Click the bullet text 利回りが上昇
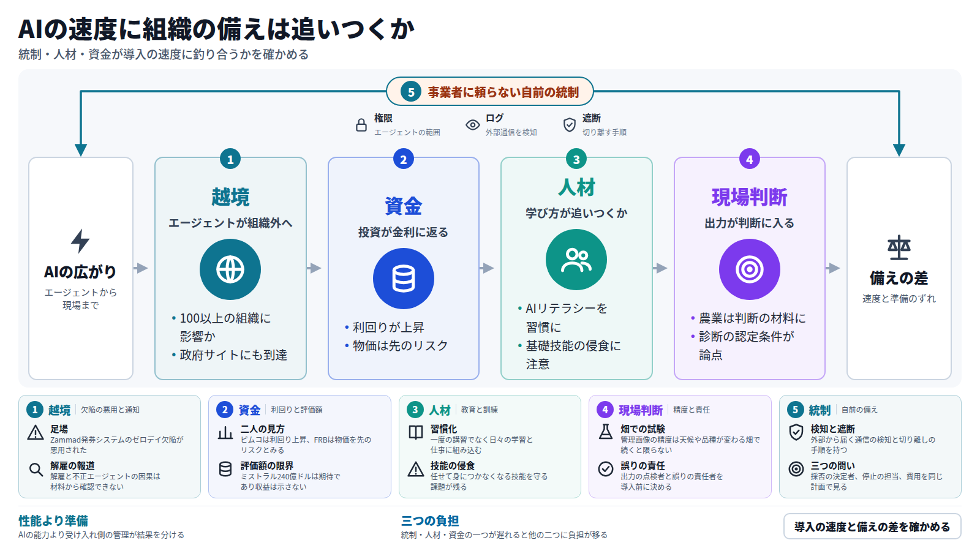 pyautogui.click(x=388, y=328)
